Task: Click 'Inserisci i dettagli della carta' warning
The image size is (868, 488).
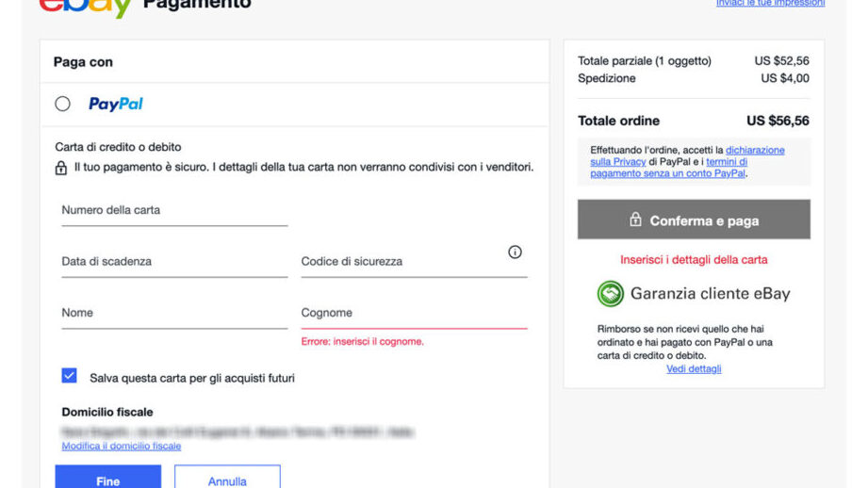Action: tap(694, 260)
